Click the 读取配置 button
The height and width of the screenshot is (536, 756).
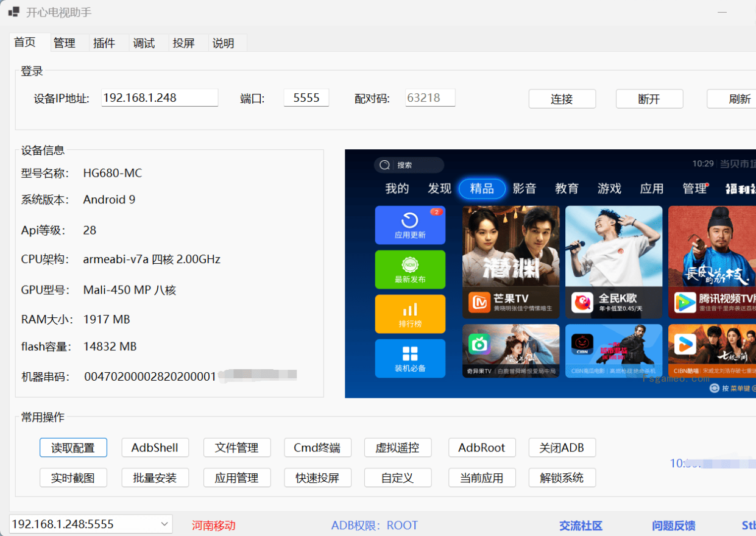click(73, 448)
